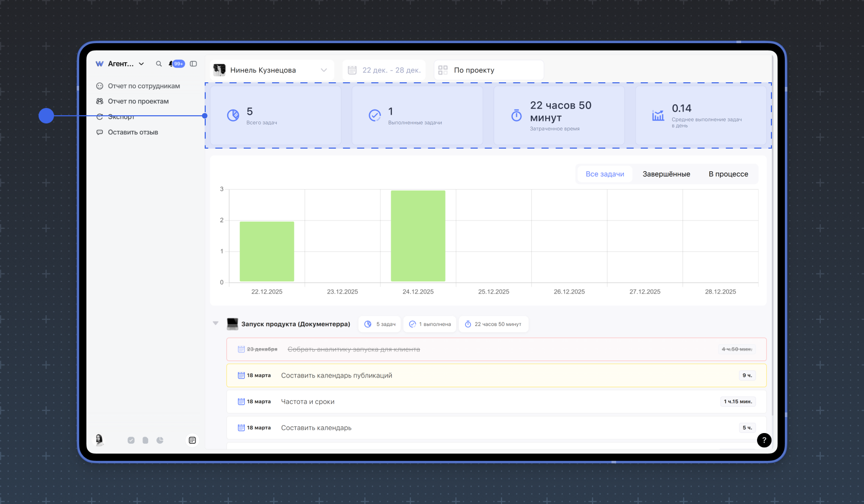Image resolution: width=864 pixels, height=504 pixels.
Task: Click Оставить отзыв link
Action: pyautogui.click(x=133, y=132)
